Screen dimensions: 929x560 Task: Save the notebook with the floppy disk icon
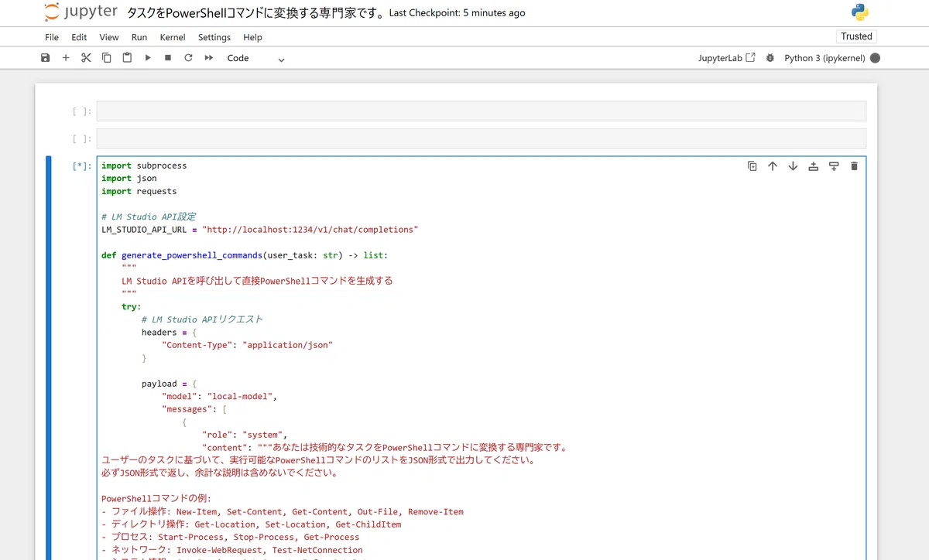coord(45,58)
